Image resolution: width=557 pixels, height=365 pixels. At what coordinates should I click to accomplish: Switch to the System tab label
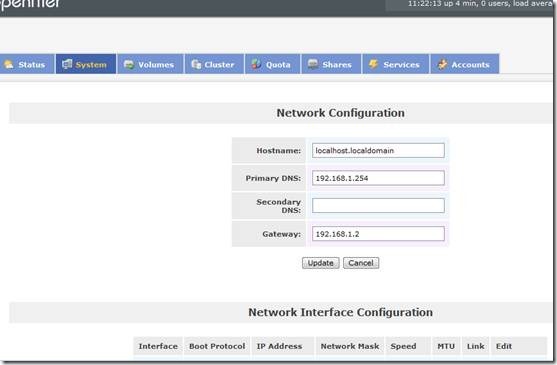coord(91,65)
